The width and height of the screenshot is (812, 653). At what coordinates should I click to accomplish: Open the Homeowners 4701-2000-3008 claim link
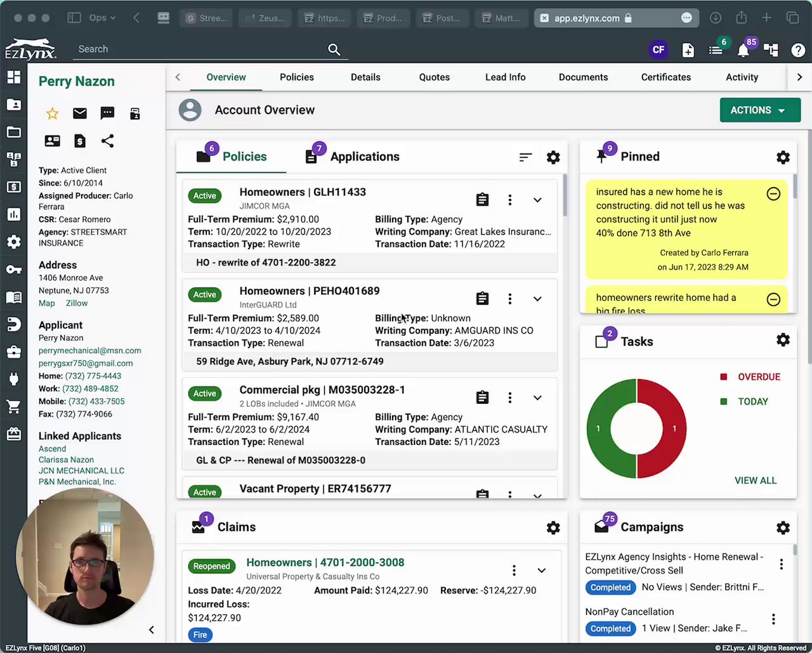(325, 562)
